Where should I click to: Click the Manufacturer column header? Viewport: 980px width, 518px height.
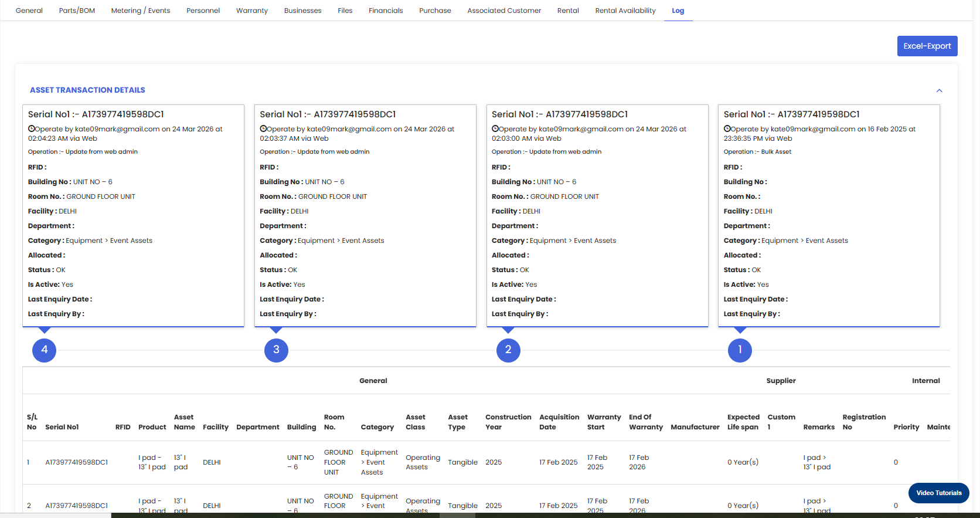[695, 427]
